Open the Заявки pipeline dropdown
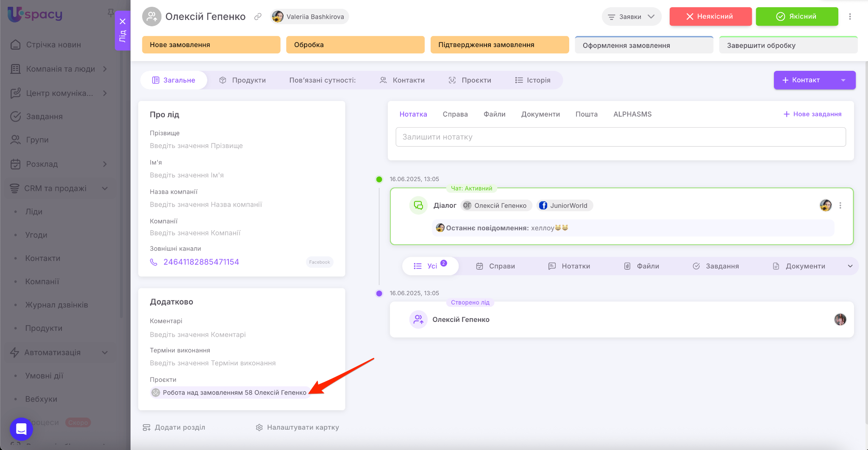The width and height of the screenshot is (868, 450). click(x=631, y=17)
